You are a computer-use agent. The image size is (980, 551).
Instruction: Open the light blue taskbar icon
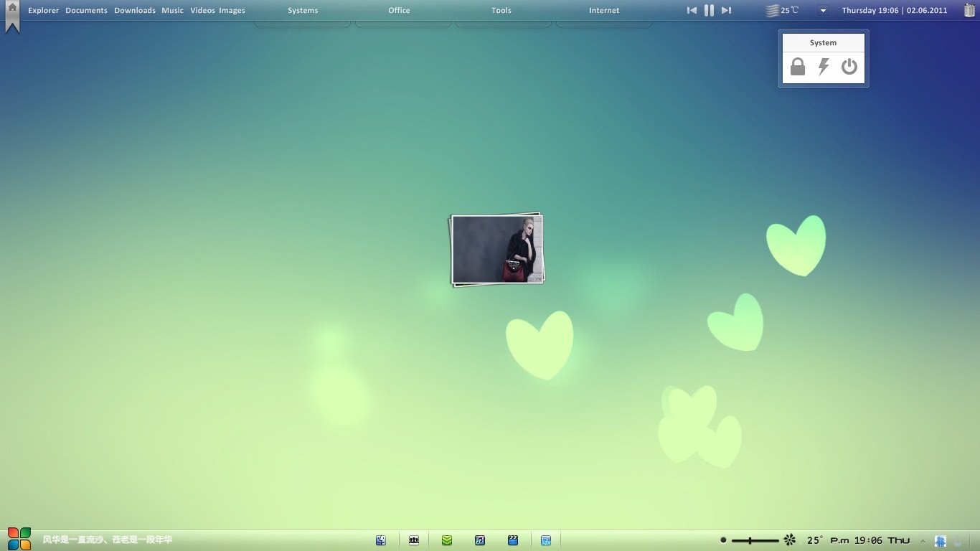click(546, 540)
